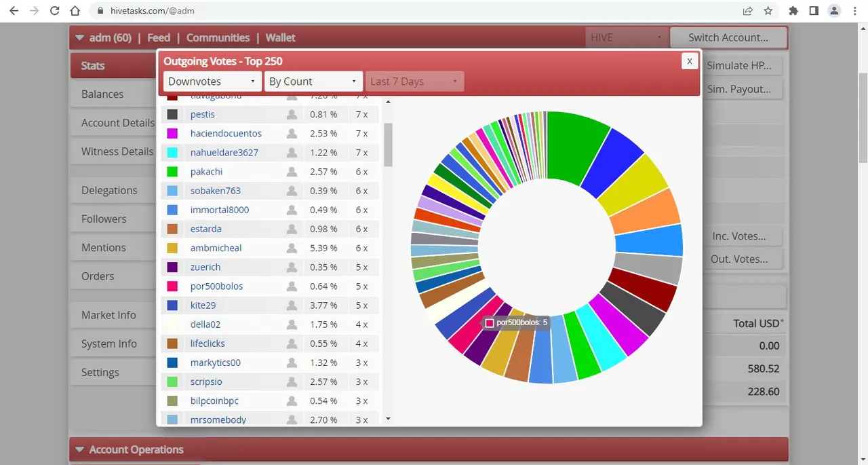
Task: Click the '228.60' value under Total USD
Action: pos(764,392)
